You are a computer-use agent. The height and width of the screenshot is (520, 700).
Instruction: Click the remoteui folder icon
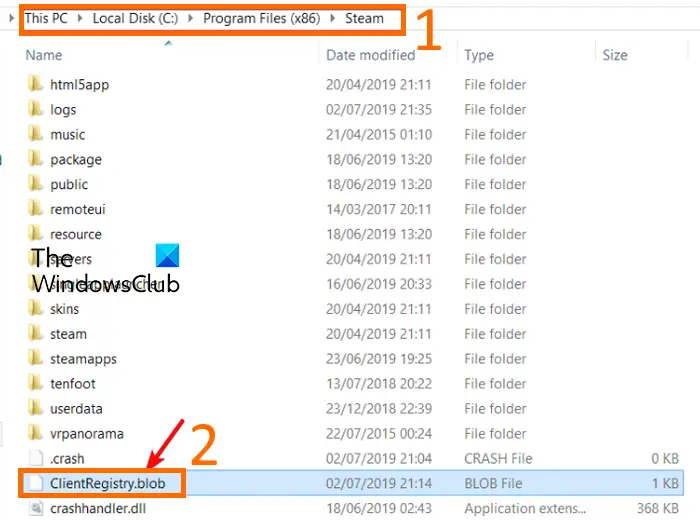(36, 208)
